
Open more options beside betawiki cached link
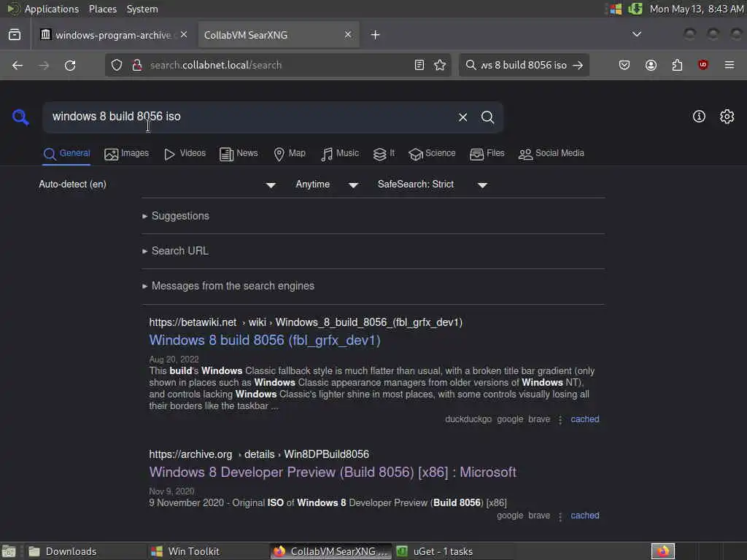coord(560,419)
